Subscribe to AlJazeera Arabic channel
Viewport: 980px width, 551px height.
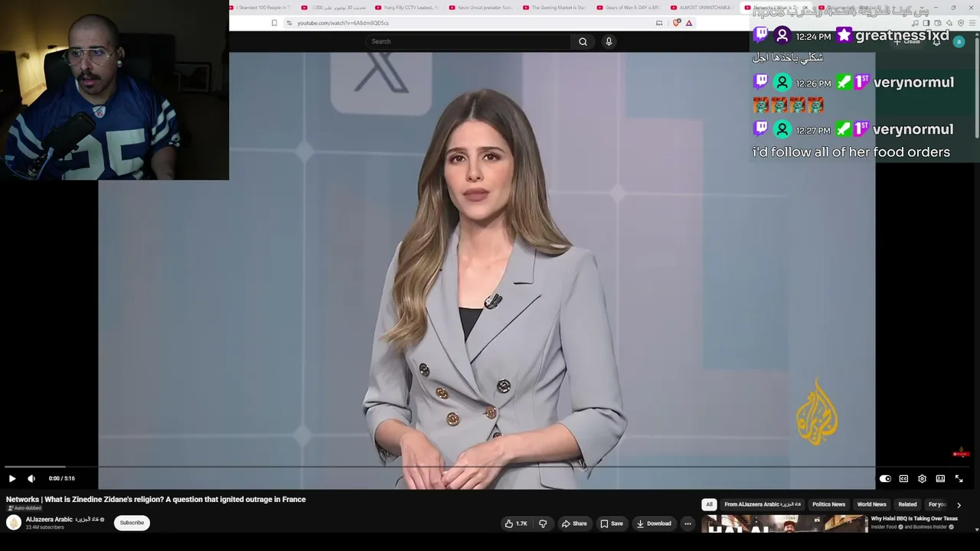point(132,523)
